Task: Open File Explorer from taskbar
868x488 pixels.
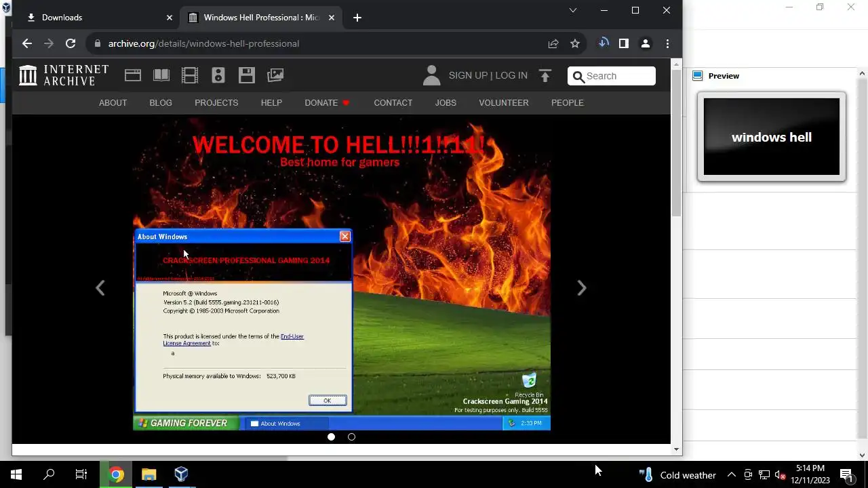Action: pos(149,474)
